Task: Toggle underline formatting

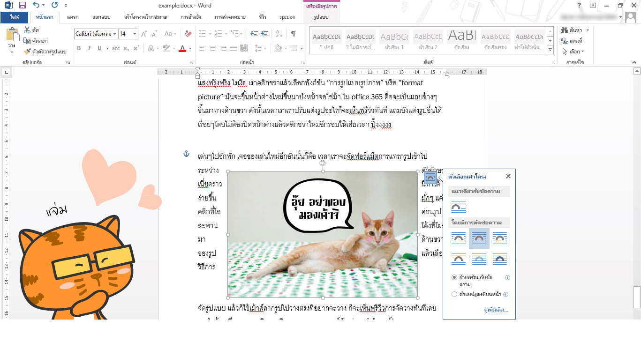Action: pyautogui.click(x=99, y=48)
